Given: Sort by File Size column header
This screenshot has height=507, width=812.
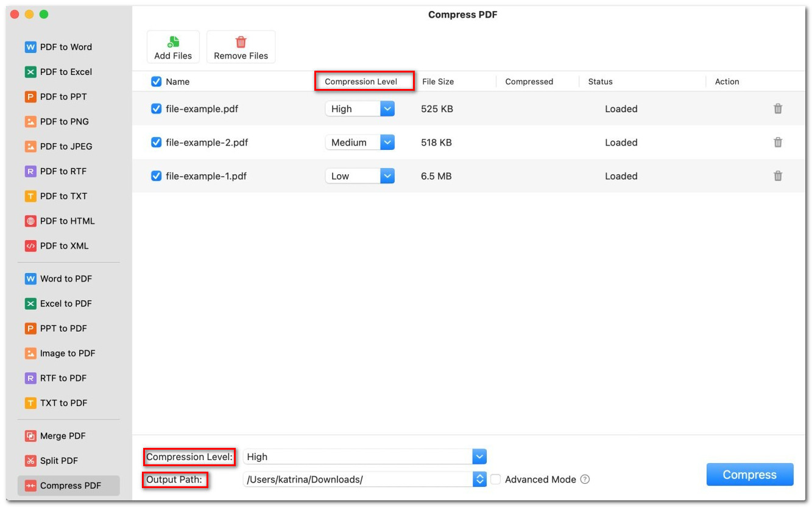Looking at the screenshot, I should tap(438, 82).
